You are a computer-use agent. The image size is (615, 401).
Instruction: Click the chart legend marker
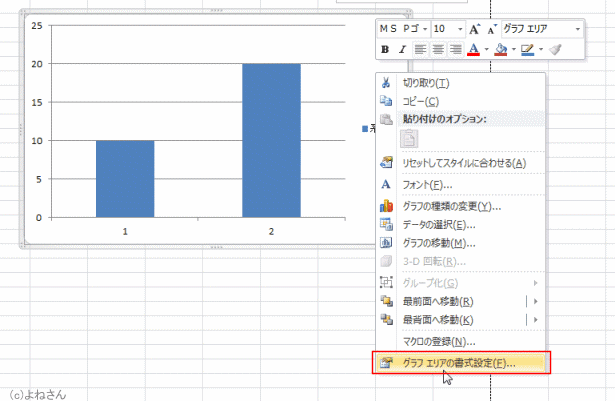(x=365, y=129)
